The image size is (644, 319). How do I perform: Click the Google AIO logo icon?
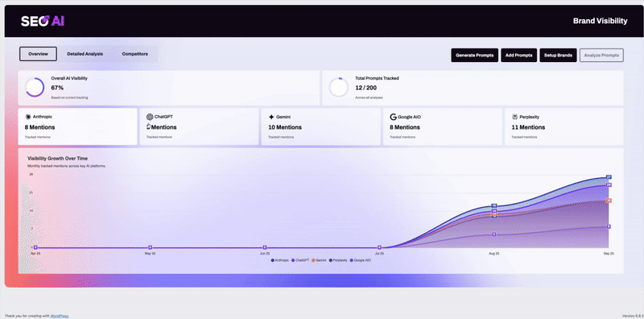[393, 117]
